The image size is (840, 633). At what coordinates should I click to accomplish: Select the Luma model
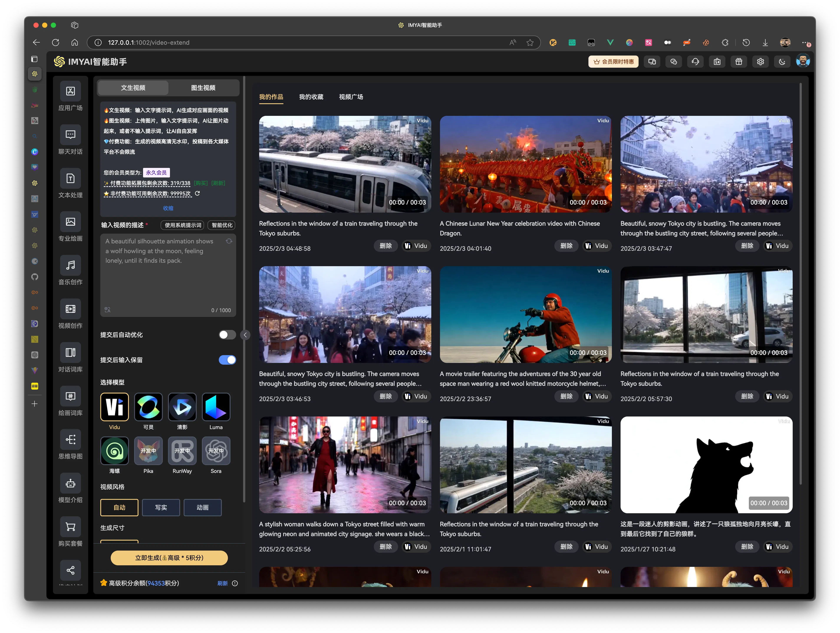(216, 407)
